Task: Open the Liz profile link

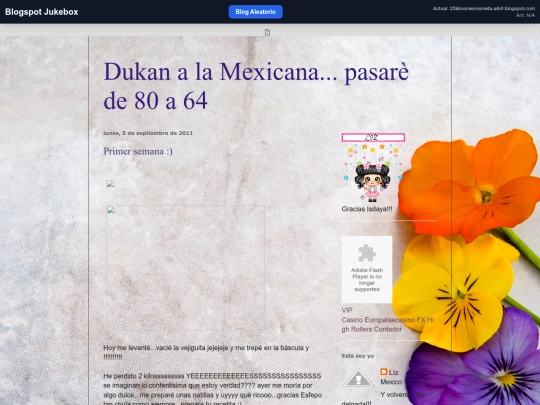Action: [x=393, y=372]
